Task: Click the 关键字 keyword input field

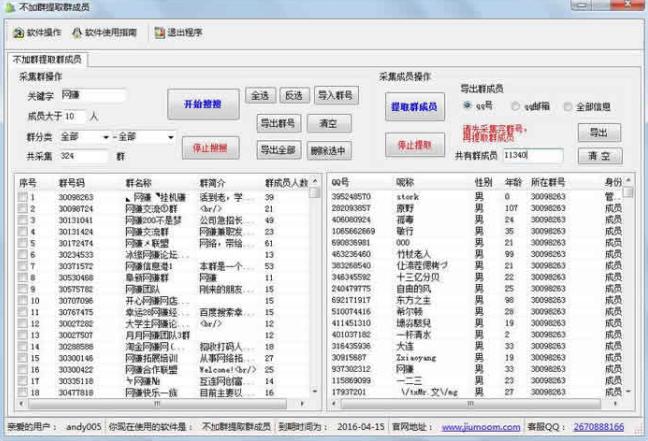Action: coord(93,95)
